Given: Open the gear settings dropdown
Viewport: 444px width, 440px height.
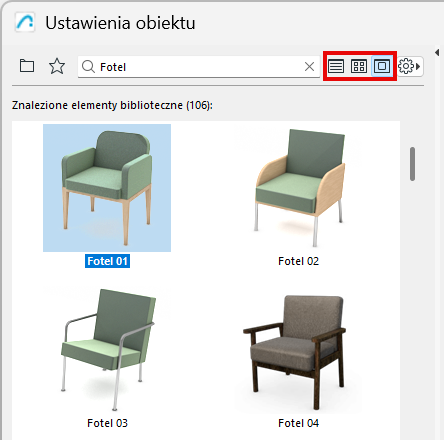Looking at the screenshot, I should point(410,66).
